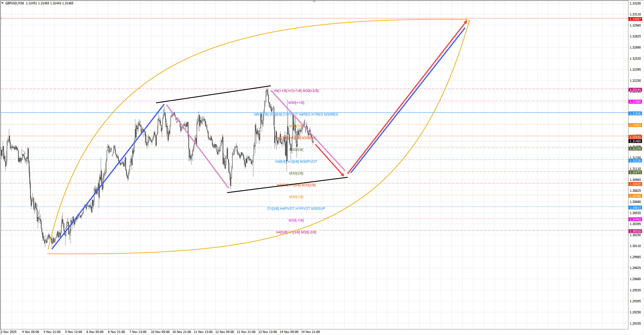Click the green 1.31073 price tag
Viewport: 644px width, 335px height.
(x=635, y=172)
